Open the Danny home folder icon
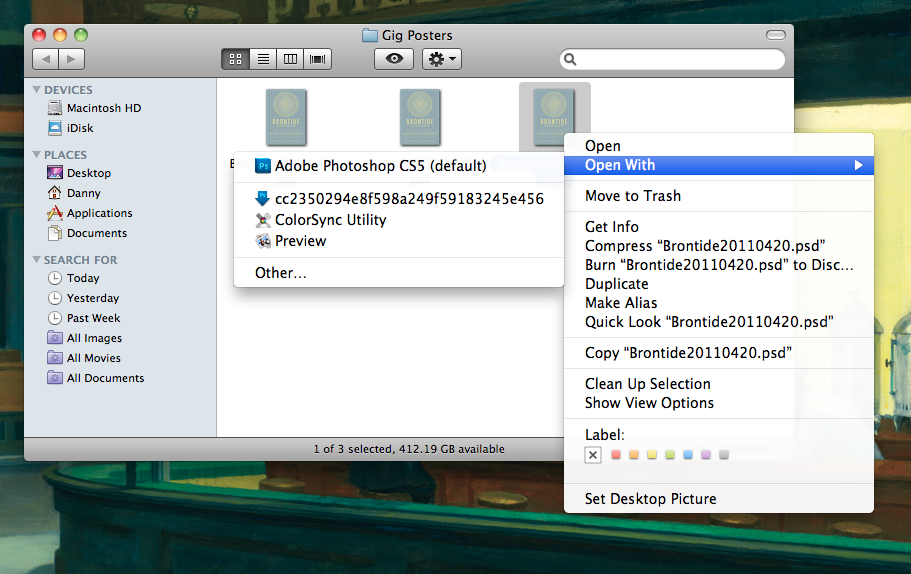The image size is (911, 574). pyautogui.click(x=55, y=192)
